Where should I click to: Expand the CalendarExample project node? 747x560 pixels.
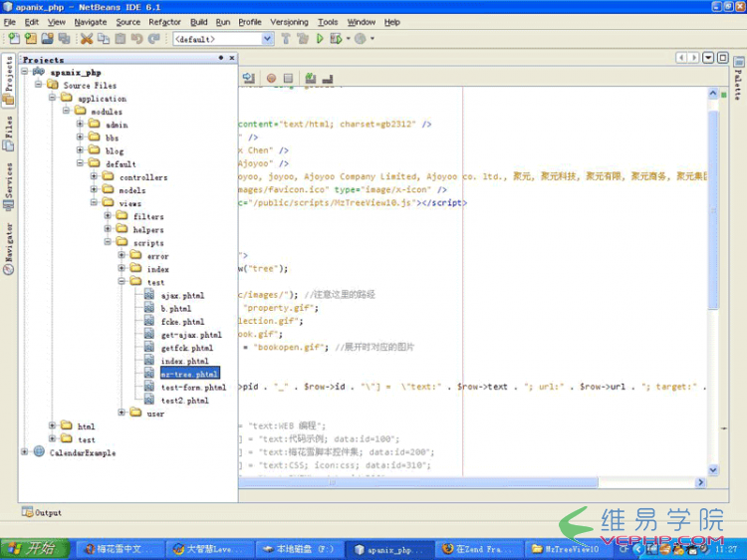24,451
